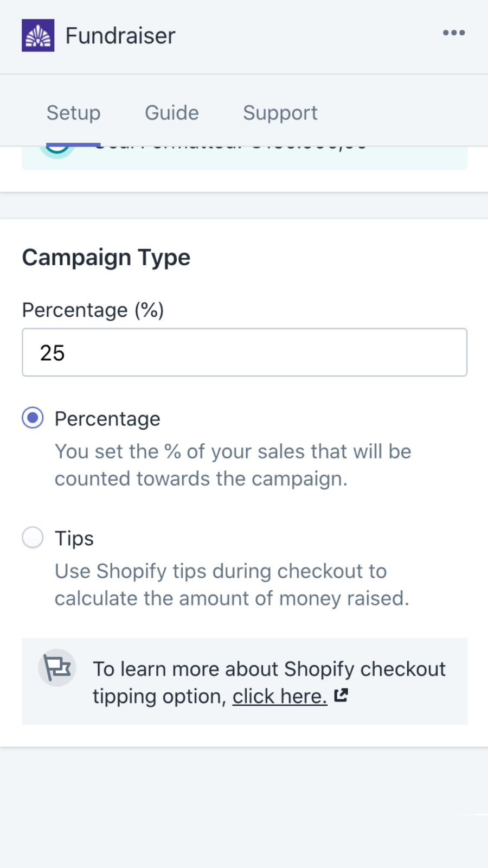The image size is (488, 868).
Task: Click the teal circle icon in the top banner
Action: 57,150
